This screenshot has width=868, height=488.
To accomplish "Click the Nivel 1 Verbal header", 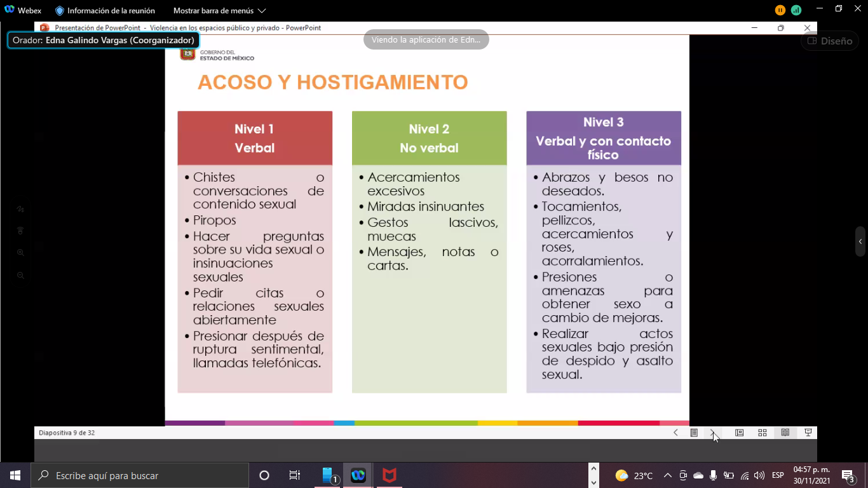I will [x=255, y=138].
